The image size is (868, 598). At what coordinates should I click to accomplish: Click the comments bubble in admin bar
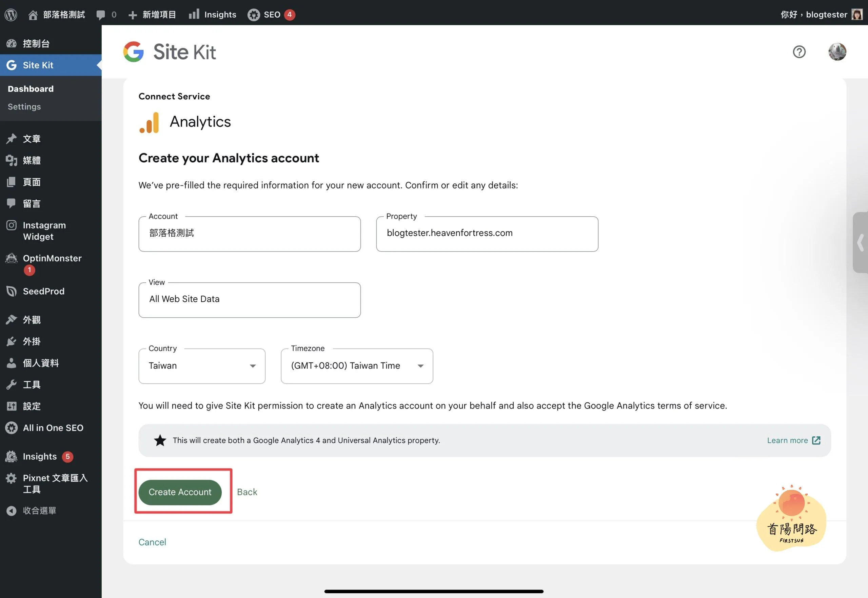(x=101, y=15)
